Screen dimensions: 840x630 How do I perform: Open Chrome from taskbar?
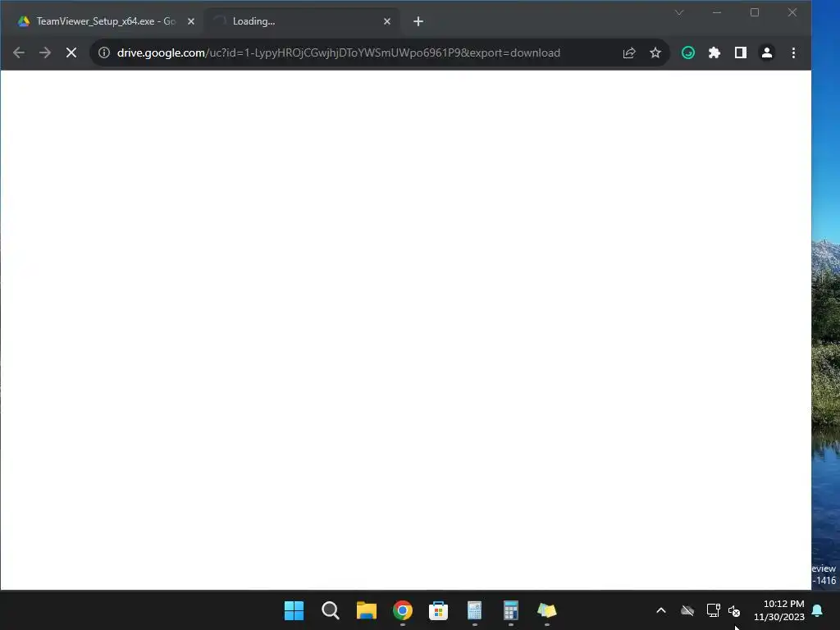[x=402, y=610]
